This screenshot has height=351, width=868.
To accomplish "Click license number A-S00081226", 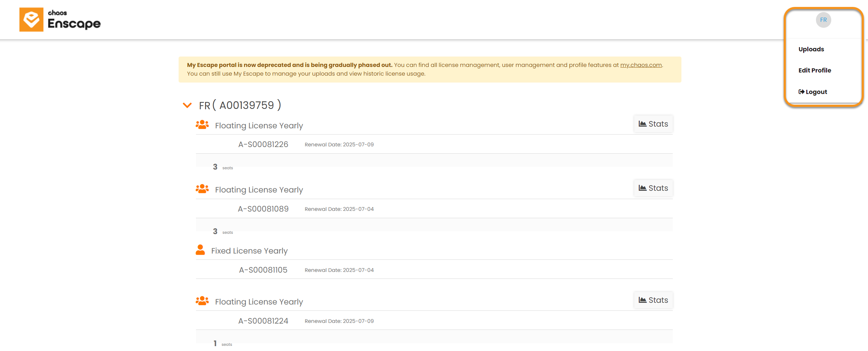I will coord(263,144).
